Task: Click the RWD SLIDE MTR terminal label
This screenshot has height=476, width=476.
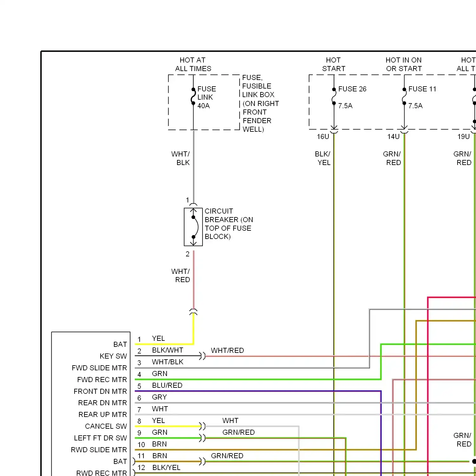Action: coord(99,450)
